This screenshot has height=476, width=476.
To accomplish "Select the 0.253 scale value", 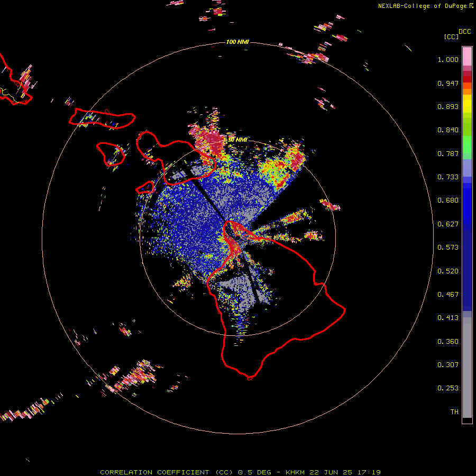I will click(448, 388).
